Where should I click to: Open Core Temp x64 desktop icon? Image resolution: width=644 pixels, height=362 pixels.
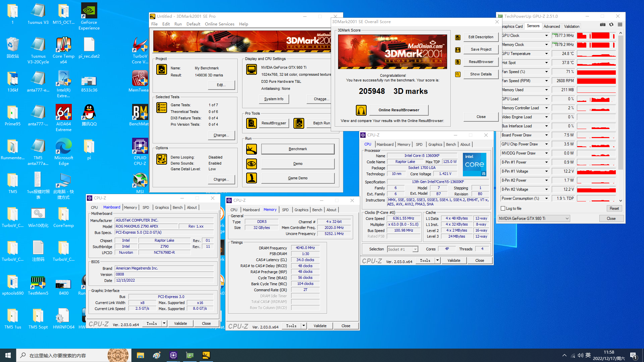[63, 50]
